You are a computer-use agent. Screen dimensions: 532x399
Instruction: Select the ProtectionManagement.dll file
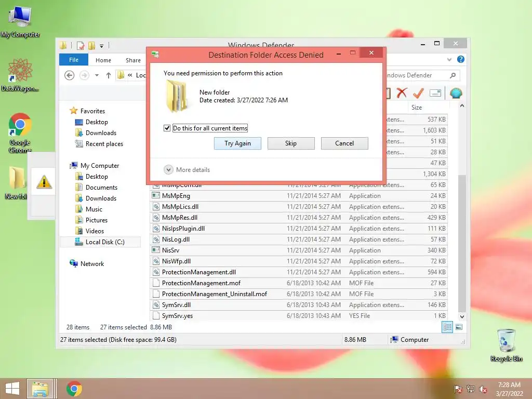tap(299, 272)
